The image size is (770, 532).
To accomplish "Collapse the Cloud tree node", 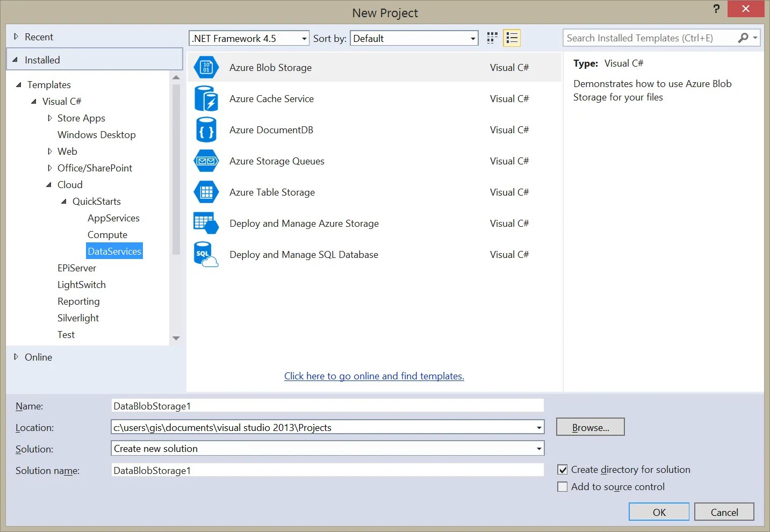I will (49, 185).
